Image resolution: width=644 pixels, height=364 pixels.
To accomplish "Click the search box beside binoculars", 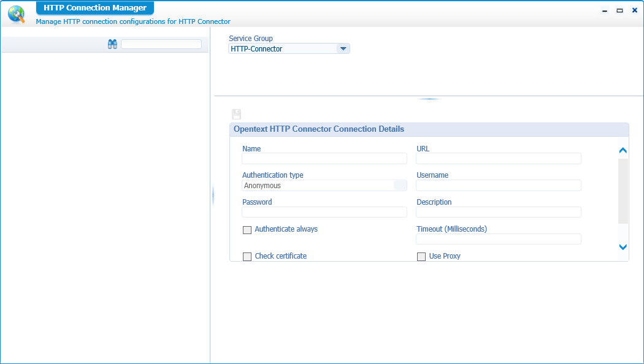I will (x=161, y=44).
